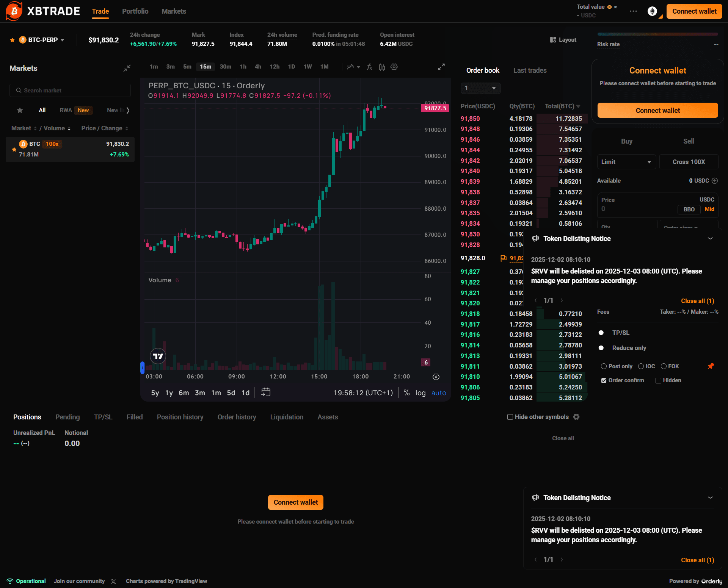Screen dimensions: 728x588
Task: Focus the Search market field
Action: click(x=70, y=91)
